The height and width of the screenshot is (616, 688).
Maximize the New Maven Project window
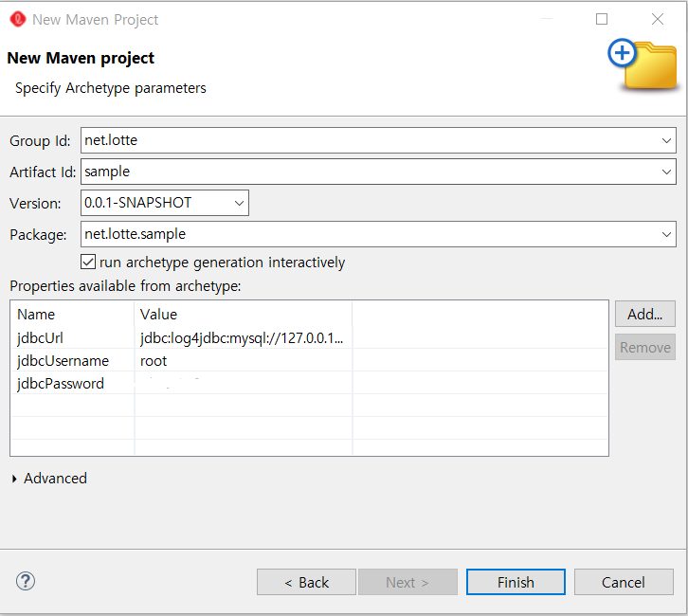[x=602, y=19]
